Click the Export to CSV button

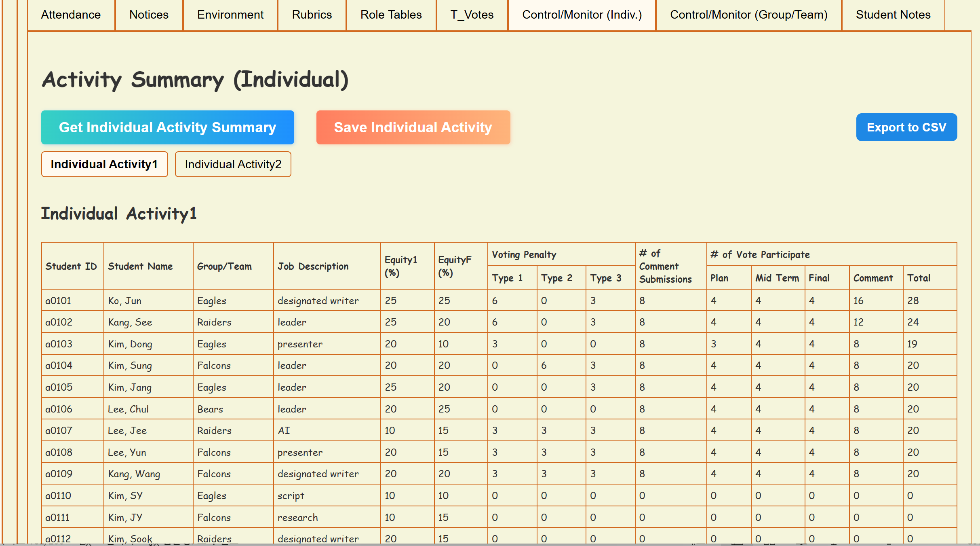tap(906, 127)
